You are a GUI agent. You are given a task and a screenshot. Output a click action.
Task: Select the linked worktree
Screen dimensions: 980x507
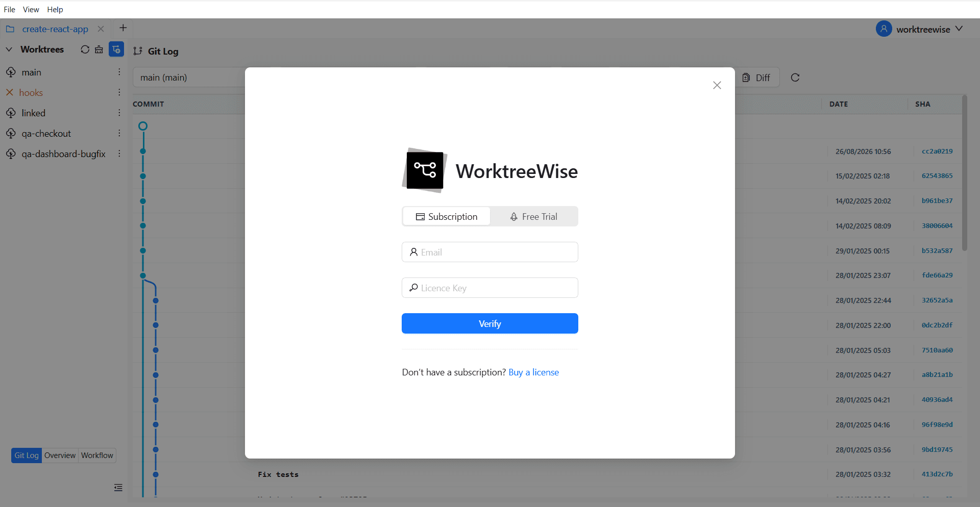(x=33, y=113)
